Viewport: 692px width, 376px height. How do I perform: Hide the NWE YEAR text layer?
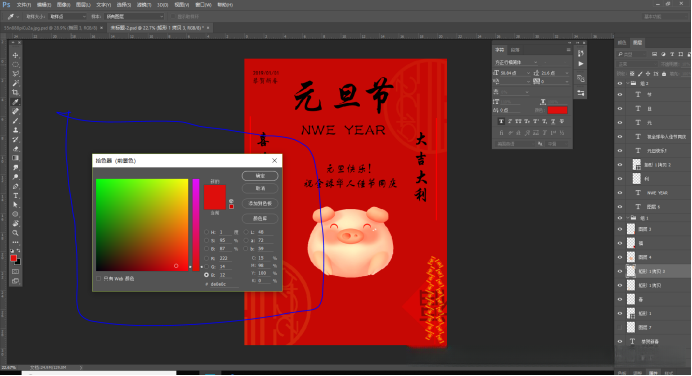click(x=620, y=193)
